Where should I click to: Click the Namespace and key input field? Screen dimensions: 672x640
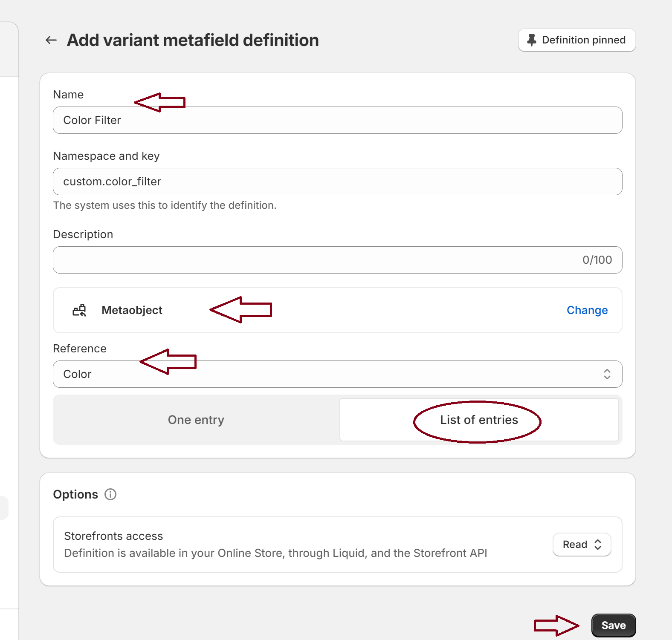pos(337,182)
